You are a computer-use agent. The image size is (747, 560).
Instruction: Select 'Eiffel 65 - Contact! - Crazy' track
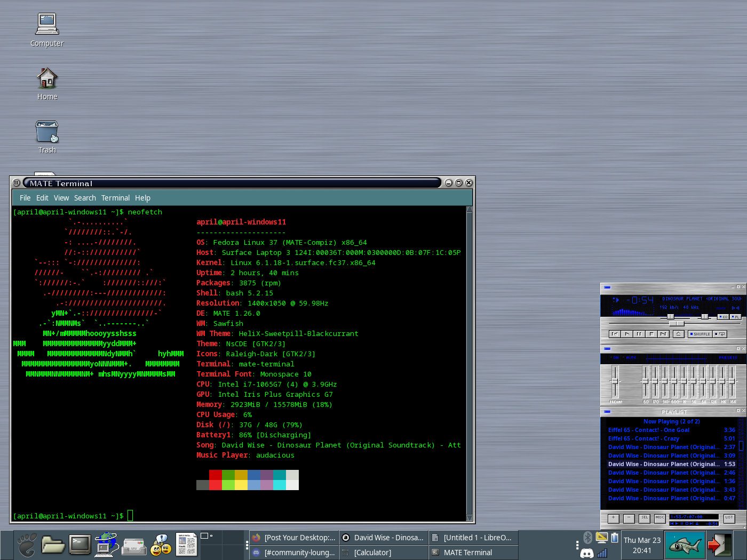click(672, 438)
